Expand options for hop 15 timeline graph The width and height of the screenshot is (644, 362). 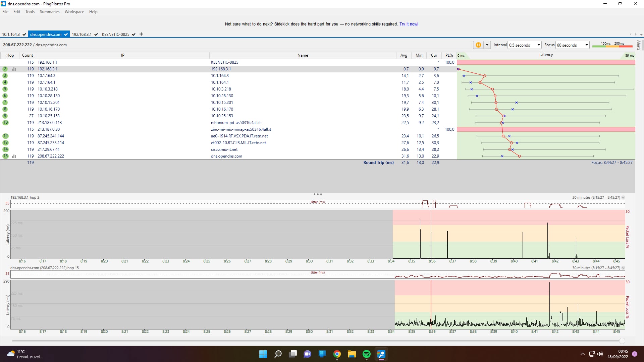pos(623,268)
